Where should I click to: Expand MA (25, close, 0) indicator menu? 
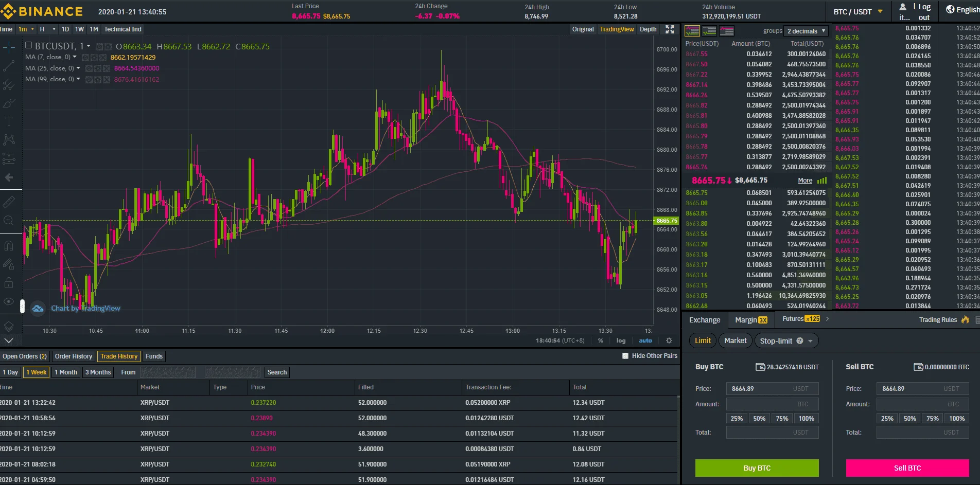(x=78, y=68)
